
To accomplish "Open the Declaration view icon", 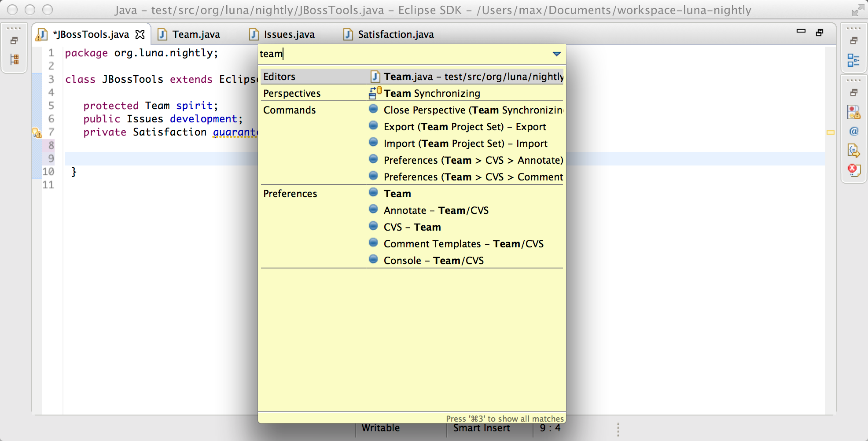I will pos(853,151).
